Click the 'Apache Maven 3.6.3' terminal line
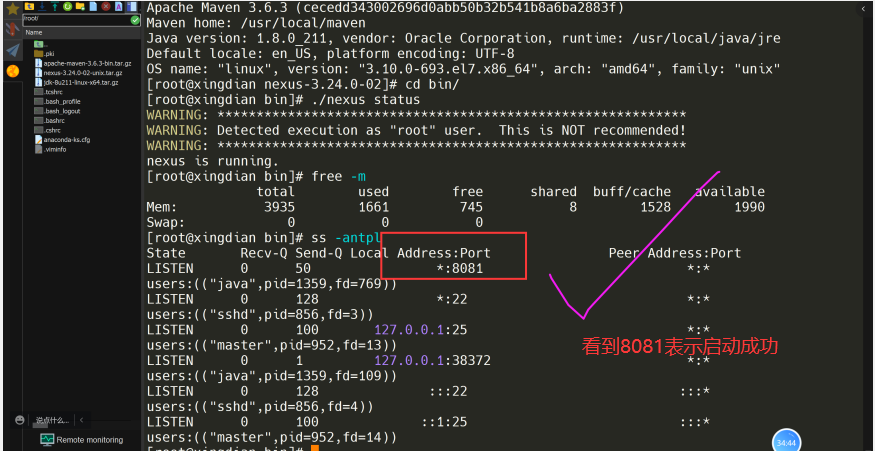This screenshot has width=875, height=451. coord(385,8)
